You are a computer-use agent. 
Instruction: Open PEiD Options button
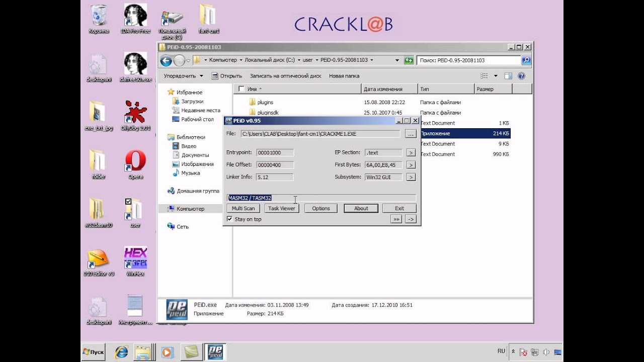[321, 208]
